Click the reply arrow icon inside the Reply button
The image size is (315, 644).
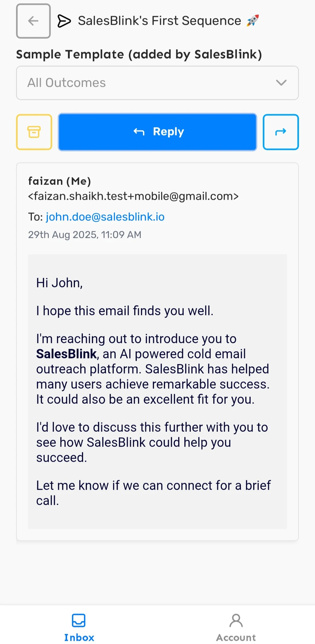point(139,132)
